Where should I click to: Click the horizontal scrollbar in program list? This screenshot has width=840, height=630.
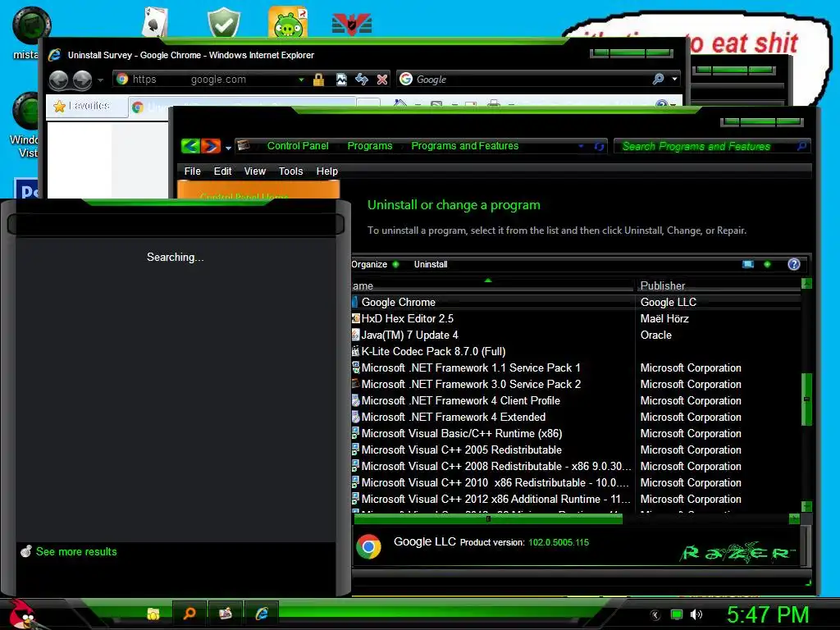[x=487, y=518]
